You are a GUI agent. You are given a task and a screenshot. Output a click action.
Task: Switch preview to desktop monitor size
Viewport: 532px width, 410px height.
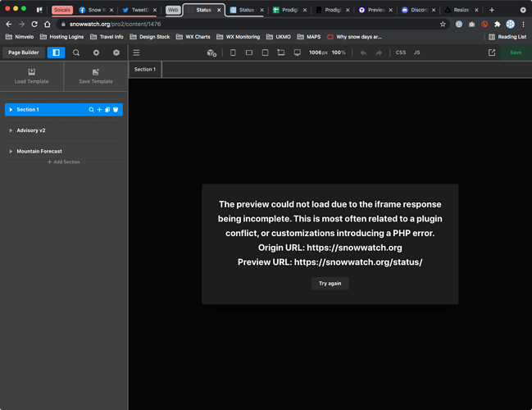click(298, 52)
